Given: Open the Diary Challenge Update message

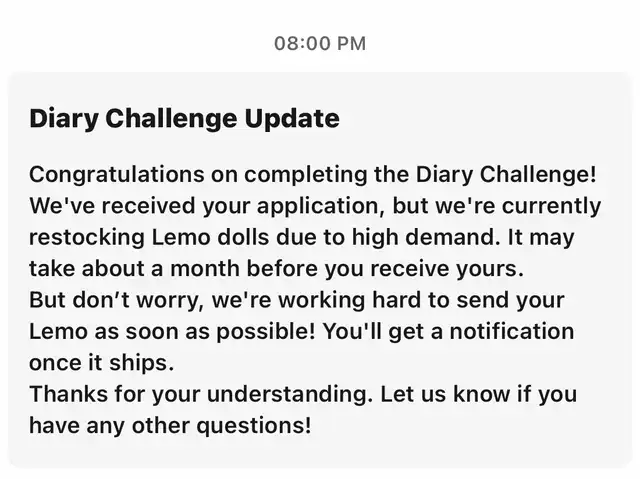Looking at the screenshot, I should click(320, 270).
